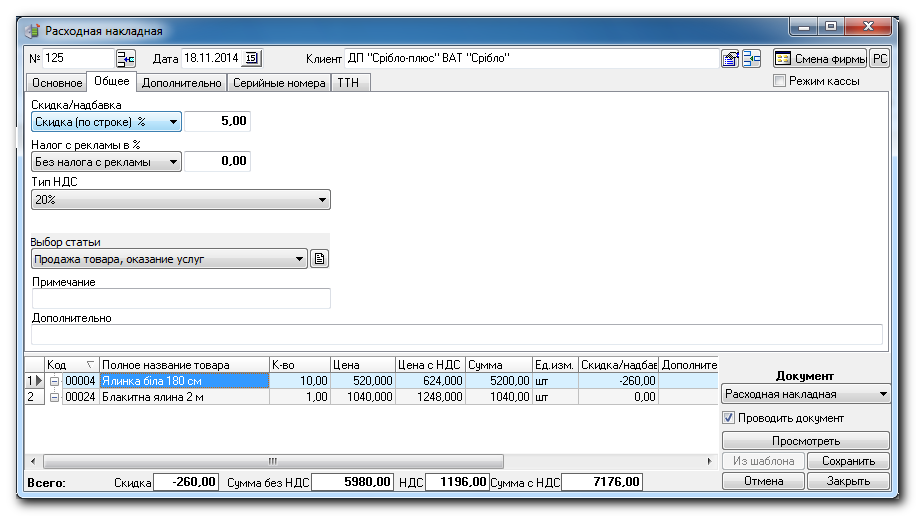Click the Закрыть button
This screenshot has width=916, height=516.
(848, 481)
